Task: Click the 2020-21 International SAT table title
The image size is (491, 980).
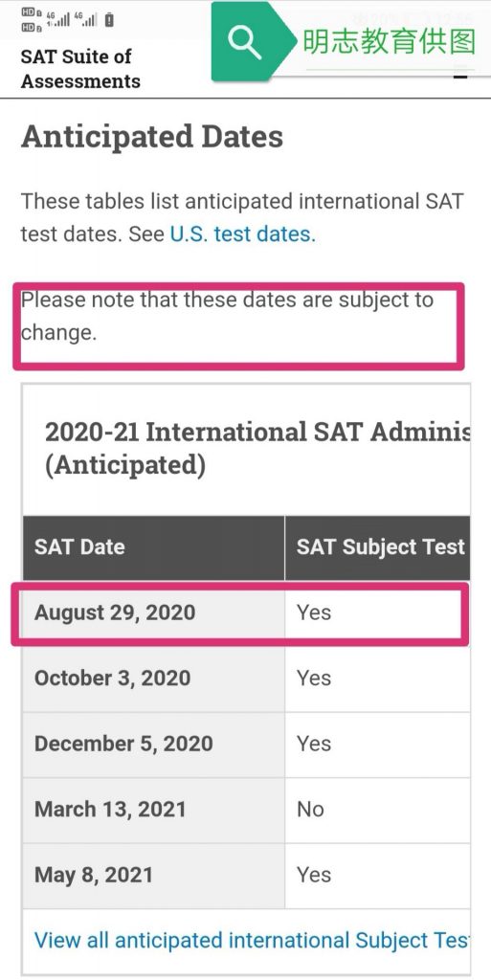Action: pos(257,448)
